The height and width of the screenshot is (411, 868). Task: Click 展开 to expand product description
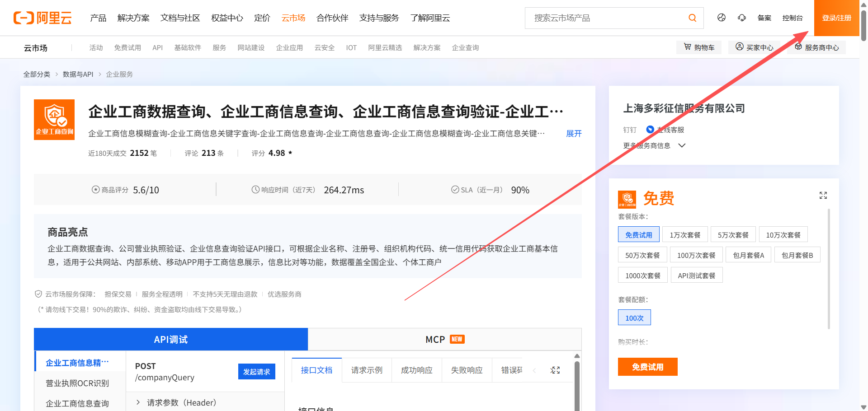(574, 134)
